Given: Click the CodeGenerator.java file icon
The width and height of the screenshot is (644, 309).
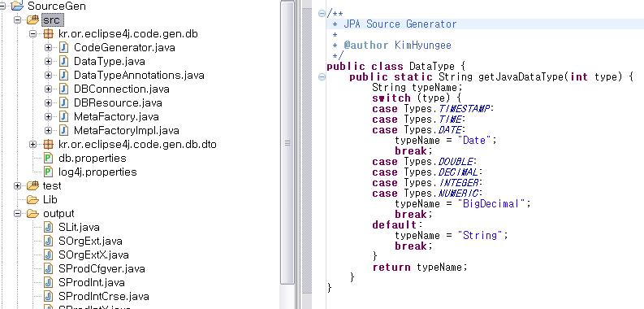Looking at the screenshot, I should click(x=63, y=48).
